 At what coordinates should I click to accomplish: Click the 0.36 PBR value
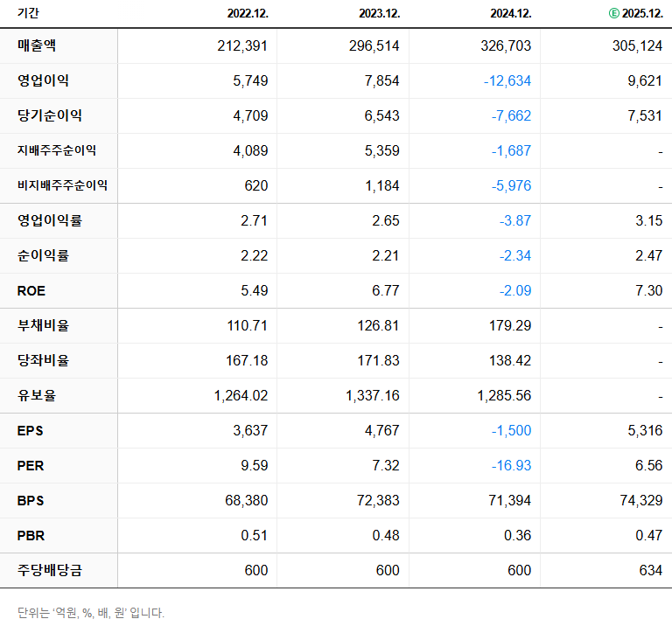tap(517, 535)
